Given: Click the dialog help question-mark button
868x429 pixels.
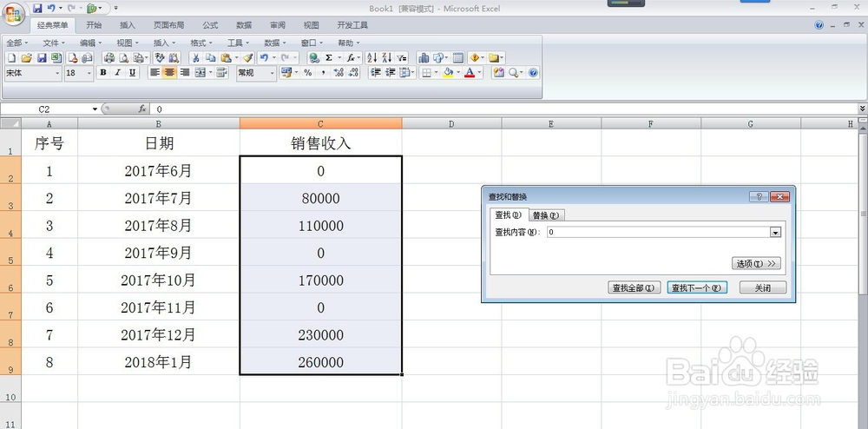Looking at the screenshot, I should [x=759, y=196].
